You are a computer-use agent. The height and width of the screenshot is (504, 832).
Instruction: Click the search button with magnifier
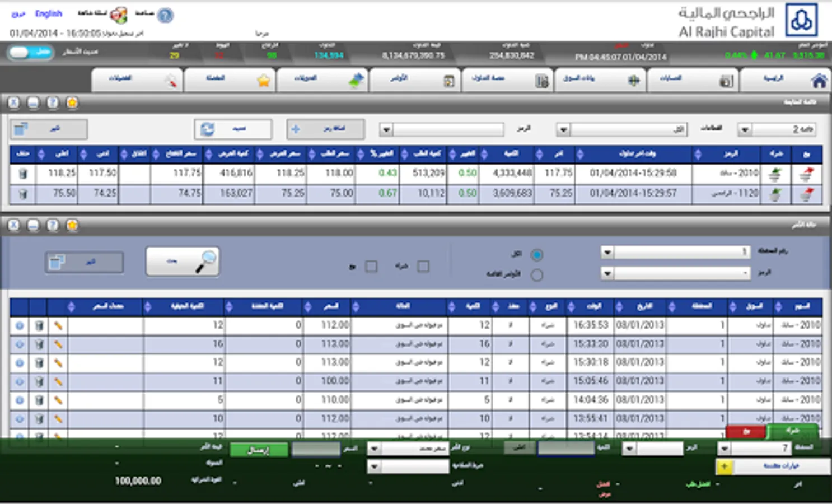(183, 262)
